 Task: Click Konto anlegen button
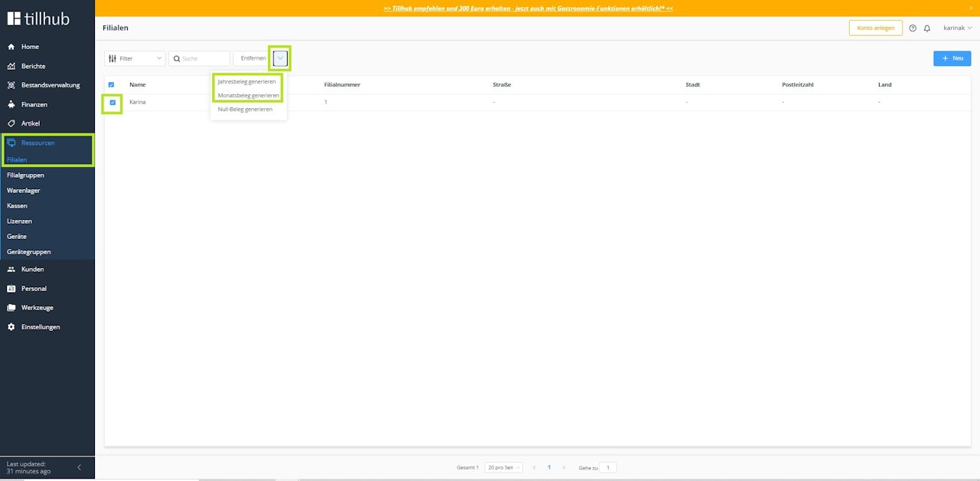click(876, 28)
